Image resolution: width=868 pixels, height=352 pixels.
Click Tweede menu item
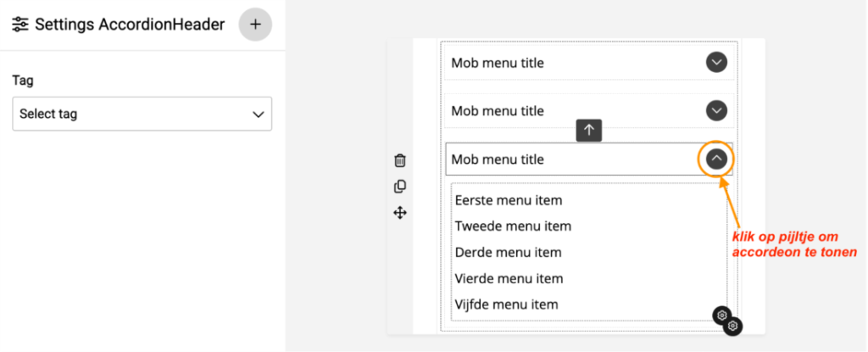pos(513,226)
